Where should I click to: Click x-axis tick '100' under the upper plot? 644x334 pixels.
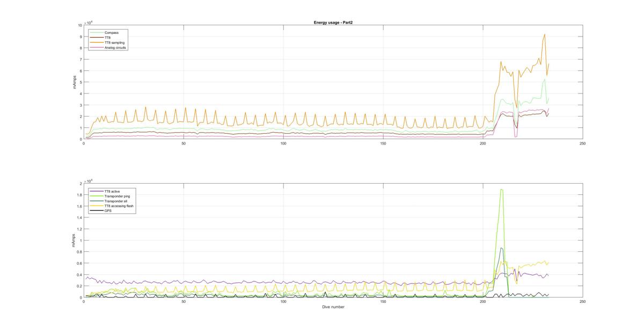click(283, 143)
